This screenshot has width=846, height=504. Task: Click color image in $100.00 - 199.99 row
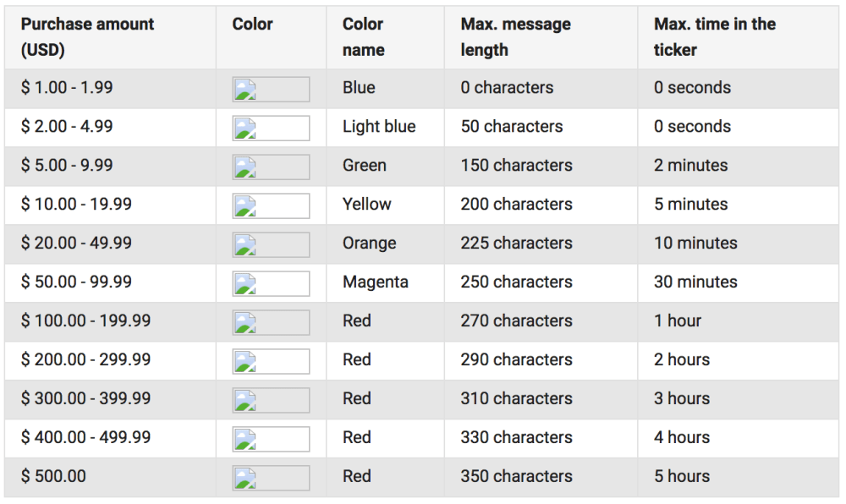271,322
